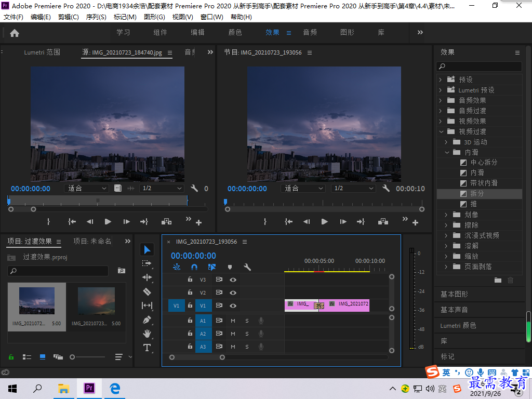532x399 pixels.
Task: Switch to 颜色 workspace tab
Action: (x=235, y=32)
